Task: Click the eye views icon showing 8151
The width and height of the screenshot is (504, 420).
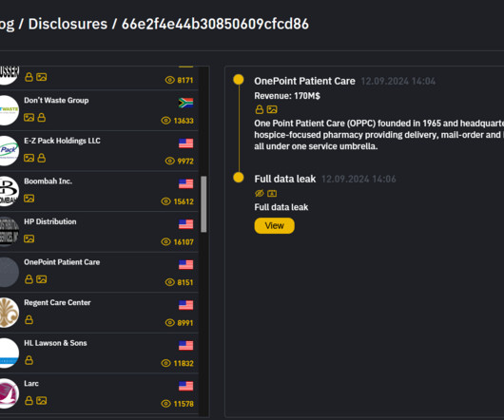Action: pyautogui.click(x=169, y=282)
